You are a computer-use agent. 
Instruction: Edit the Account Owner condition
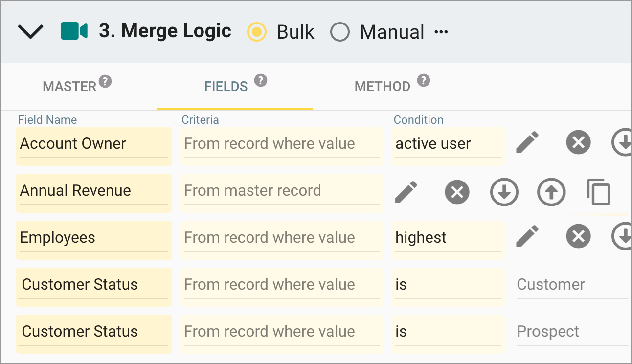pos(528,142)
